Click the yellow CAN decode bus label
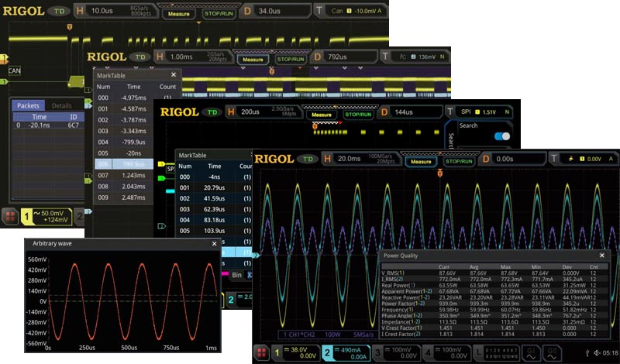Image resolution: width=620 pixels, height=364 pixels. pyautogui.click(x=14, y=71)
